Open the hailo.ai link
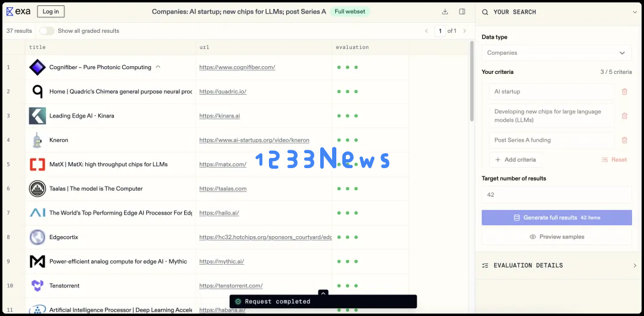This screenshot has height=316, width=644. [219, 213]
